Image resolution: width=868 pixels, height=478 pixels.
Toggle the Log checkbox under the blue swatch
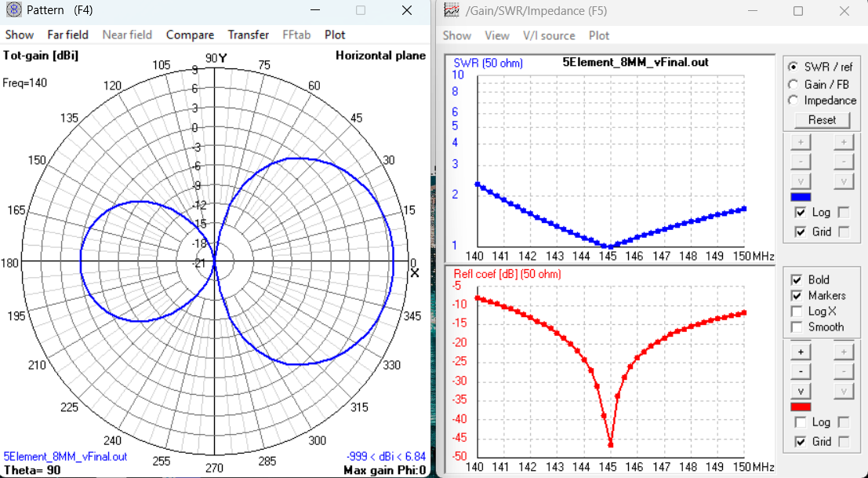[x=801, y=213]
